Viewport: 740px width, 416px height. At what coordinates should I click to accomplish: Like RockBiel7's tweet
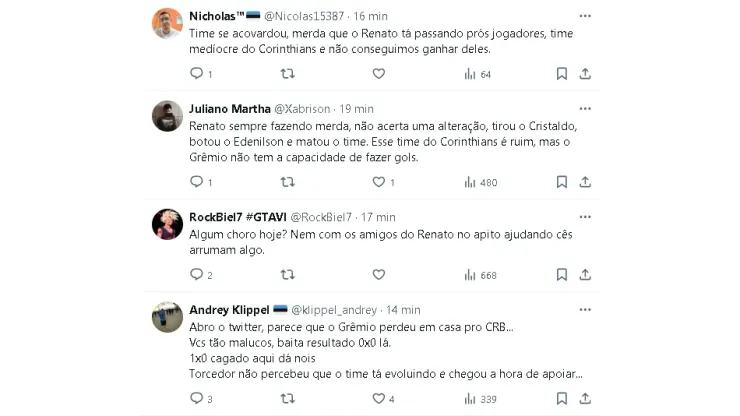[x=378, y=275]
